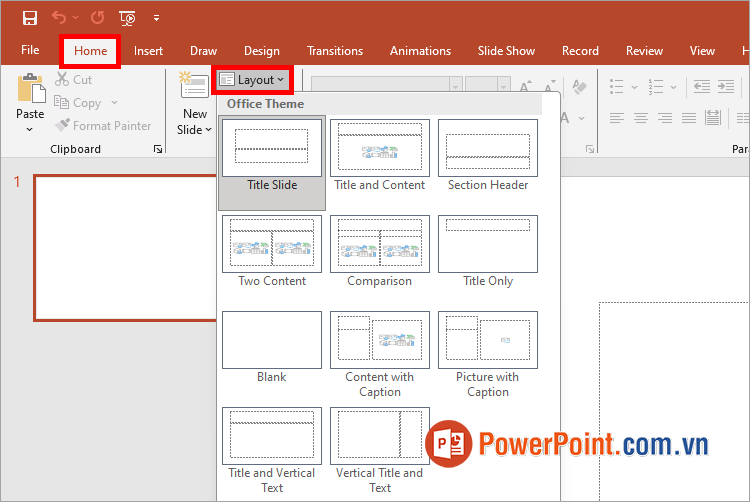Choose the Title and Content layout
This screenshot has height=502, width=750.
coord(380,156)
